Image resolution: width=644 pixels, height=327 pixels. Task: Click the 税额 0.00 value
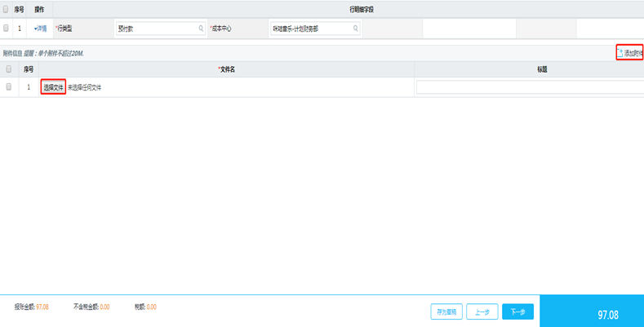pyautogui.click(x=152, y=307)
